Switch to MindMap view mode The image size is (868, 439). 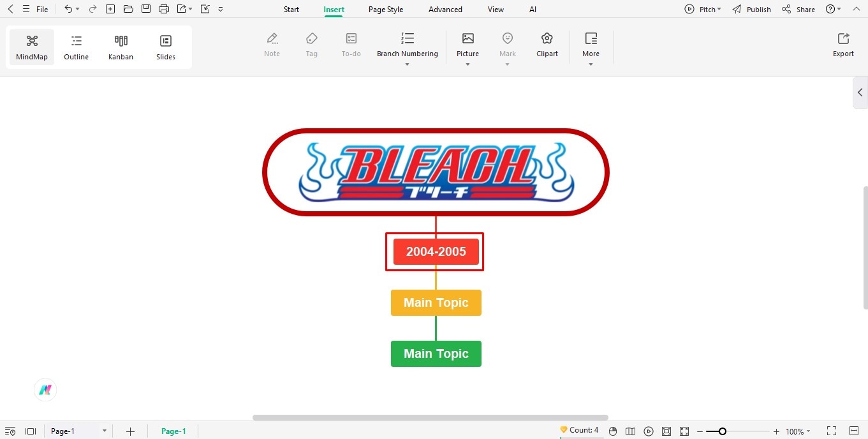point(32,47)
